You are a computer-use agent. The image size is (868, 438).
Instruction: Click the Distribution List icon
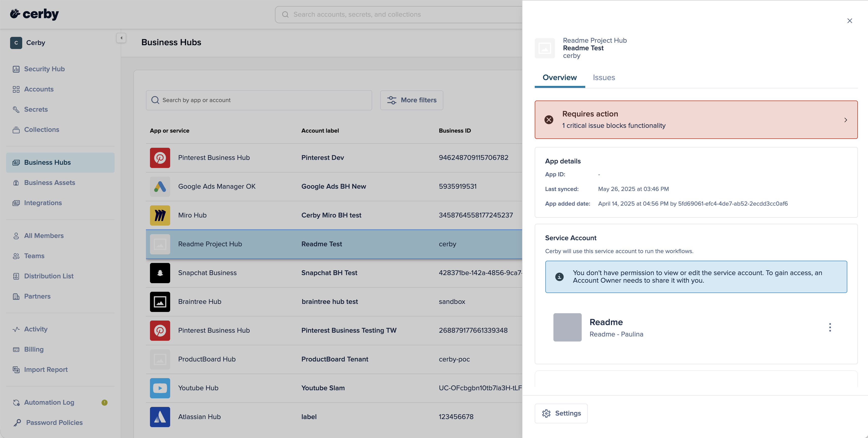click(16, 276)
